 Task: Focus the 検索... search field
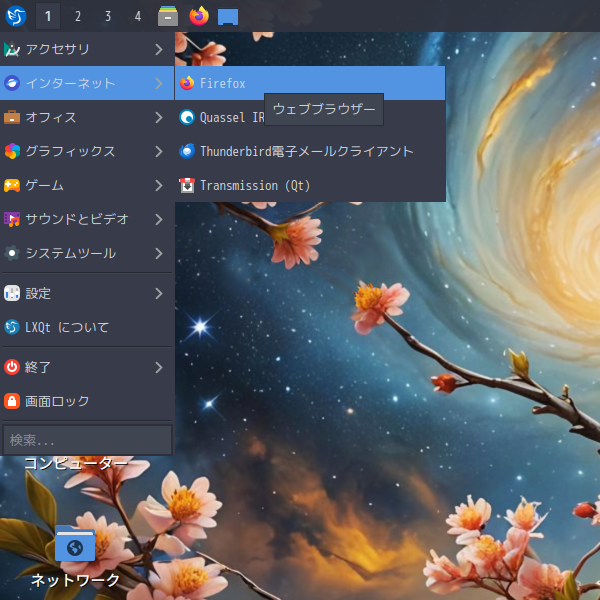pos(87,440)
